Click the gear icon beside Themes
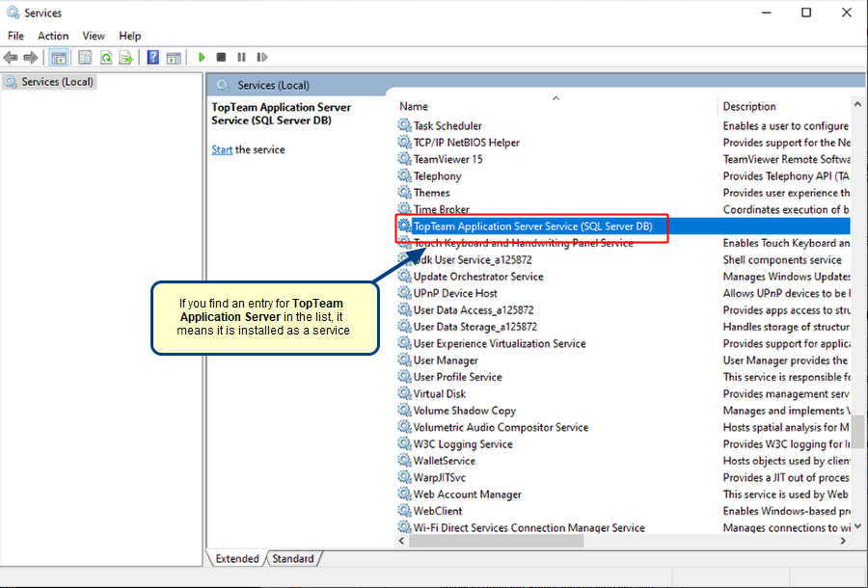The image size is (868, 588). coord(405,193)
